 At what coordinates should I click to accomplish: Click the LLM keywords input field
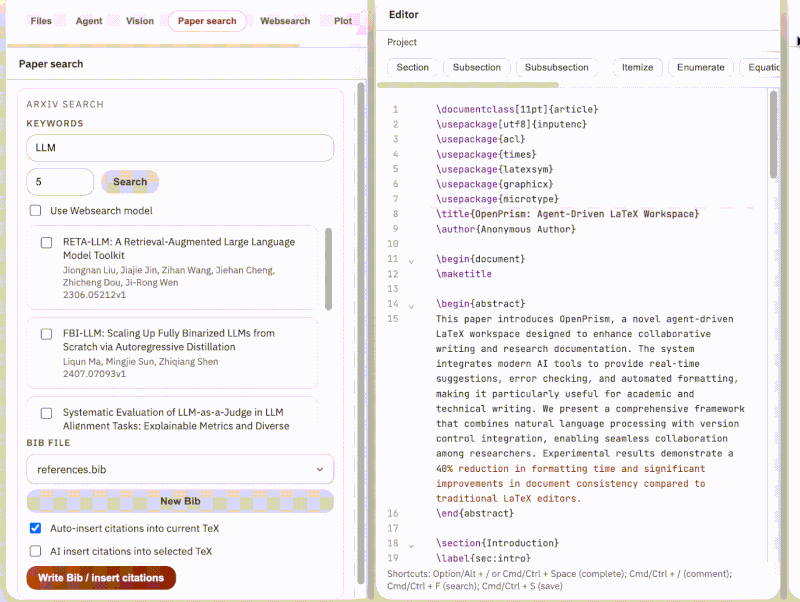pyautogui.click(x=180, y=148)
